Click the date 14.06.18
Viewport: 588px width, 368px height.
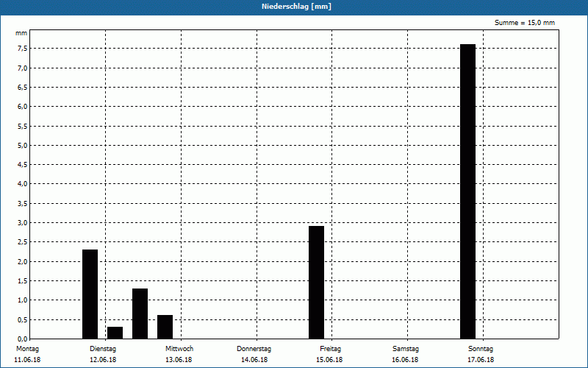click(254, 360)
